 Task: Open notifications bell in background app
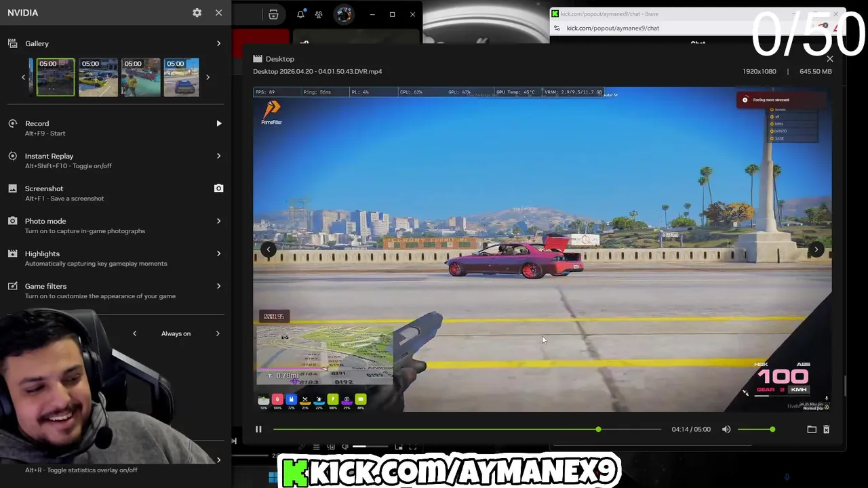point(300,14)
